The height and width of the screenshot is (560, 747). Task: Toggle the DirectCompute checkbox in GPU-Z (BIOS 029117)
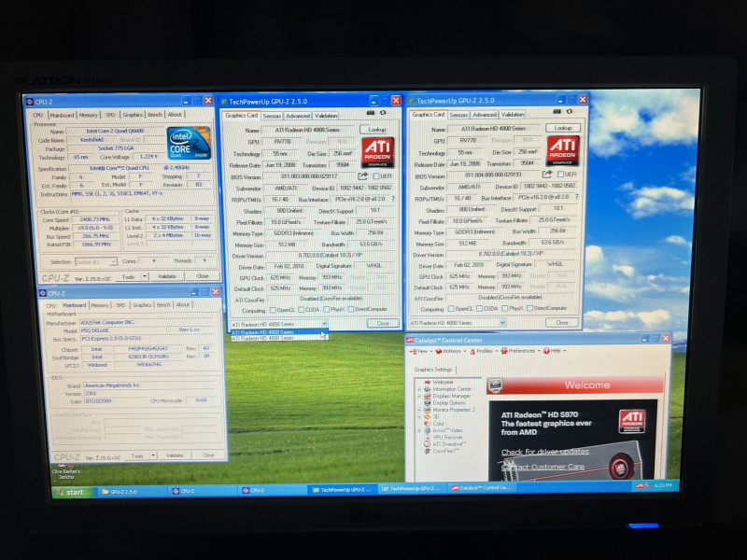(351, 310)
